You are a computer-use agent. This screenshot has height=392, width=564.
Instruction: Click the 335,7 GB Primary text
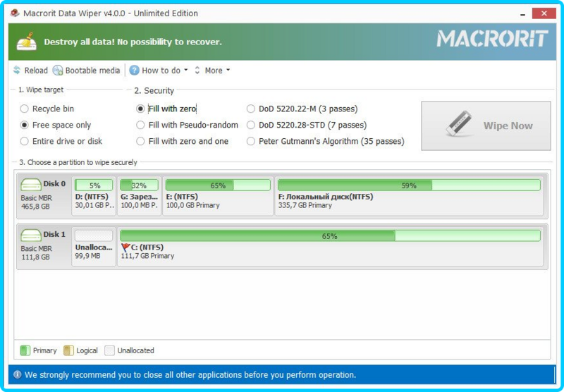click(305, 205)
